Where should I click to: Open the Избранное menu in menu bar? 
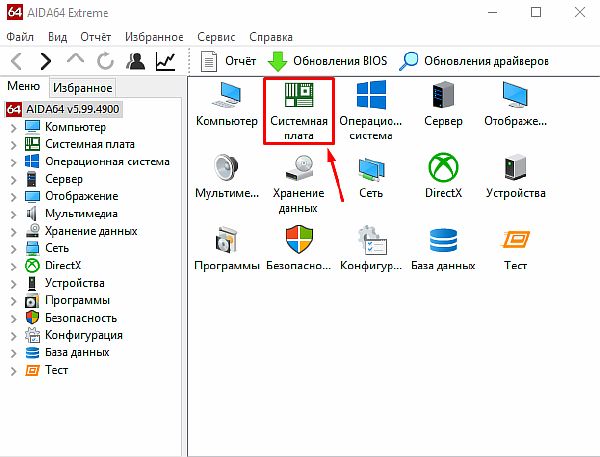pos(154,37)
